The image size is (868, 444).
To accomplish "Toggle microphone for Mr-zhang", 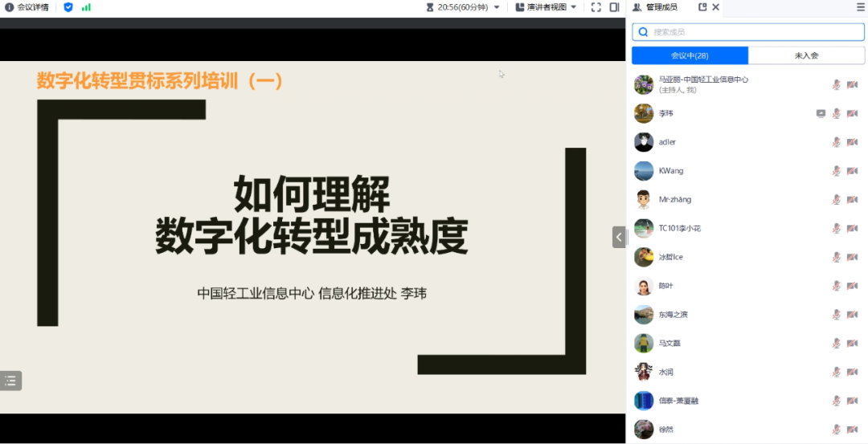I will [x=836, y=200].
